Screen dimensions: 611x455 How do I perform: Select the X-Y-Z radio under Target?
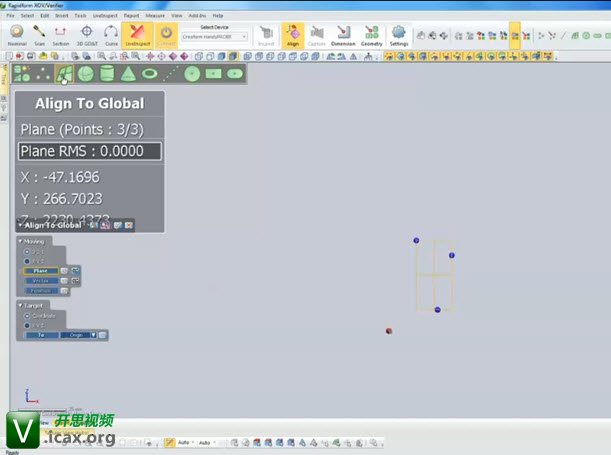coord(27,325)
